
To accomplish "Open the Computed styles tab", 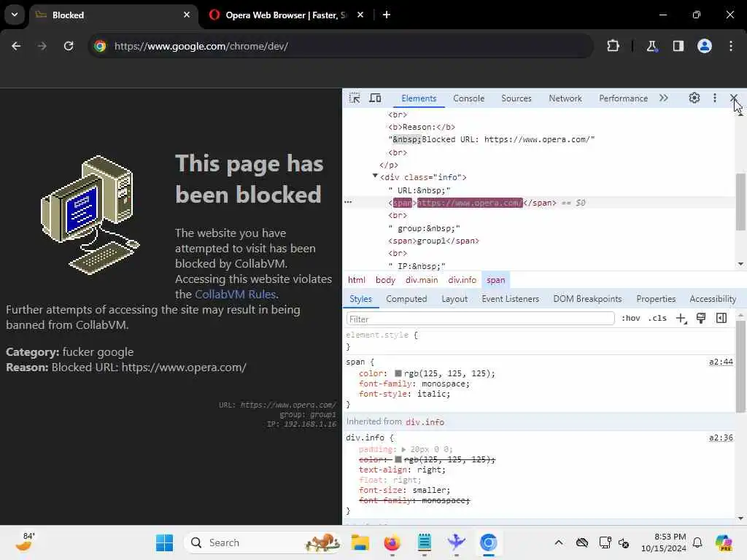I will point(406,299).
